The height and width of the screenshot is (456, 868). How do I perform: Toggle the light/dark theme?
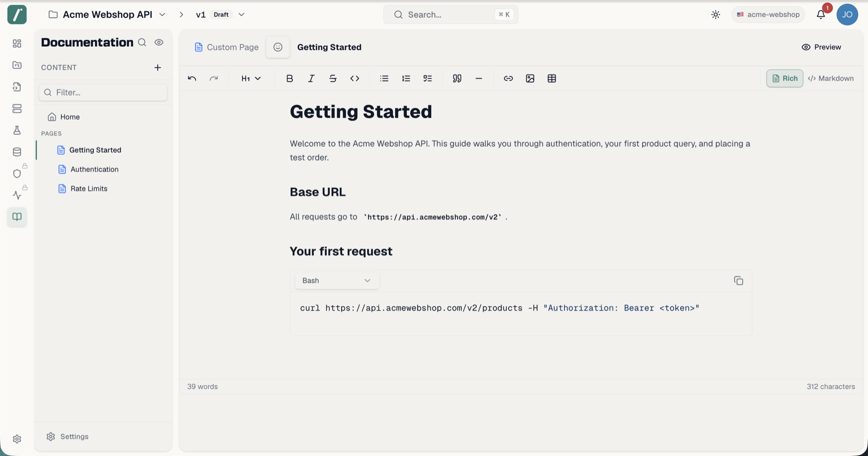point(716,15)
